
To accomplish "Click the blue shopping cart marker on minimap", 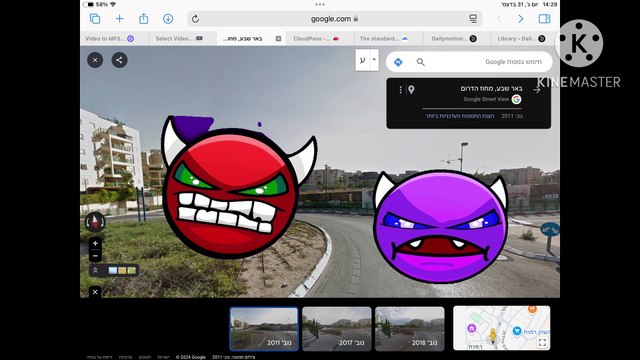I will tap(517, 331).
